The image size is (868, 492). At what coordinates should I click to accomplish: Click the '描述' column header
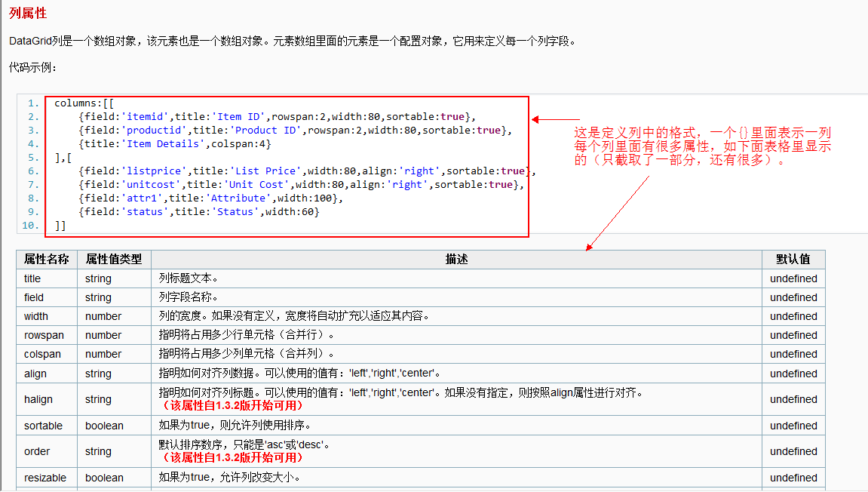click(x=456, y=260)
